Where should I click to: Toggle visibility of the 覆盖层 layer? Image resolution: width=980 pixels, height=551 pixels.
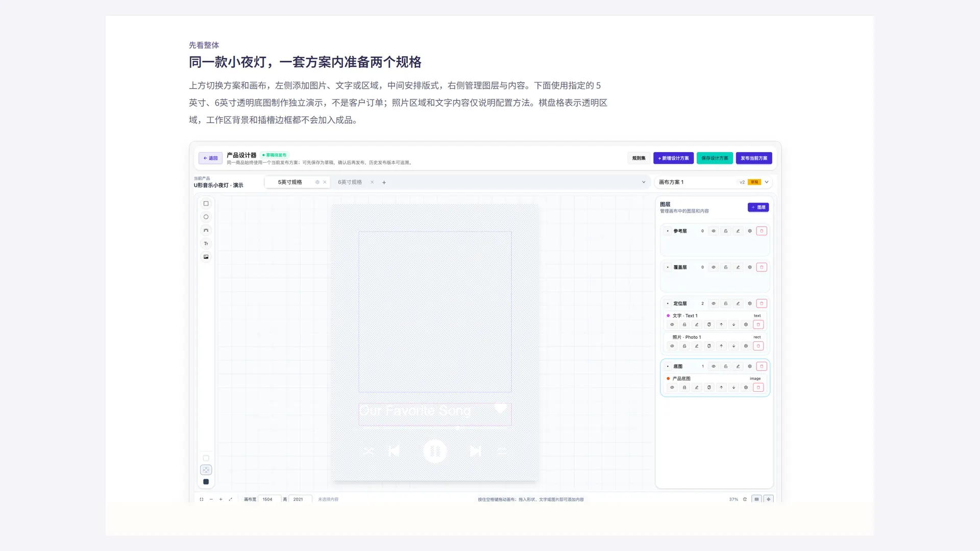point(714,267)
